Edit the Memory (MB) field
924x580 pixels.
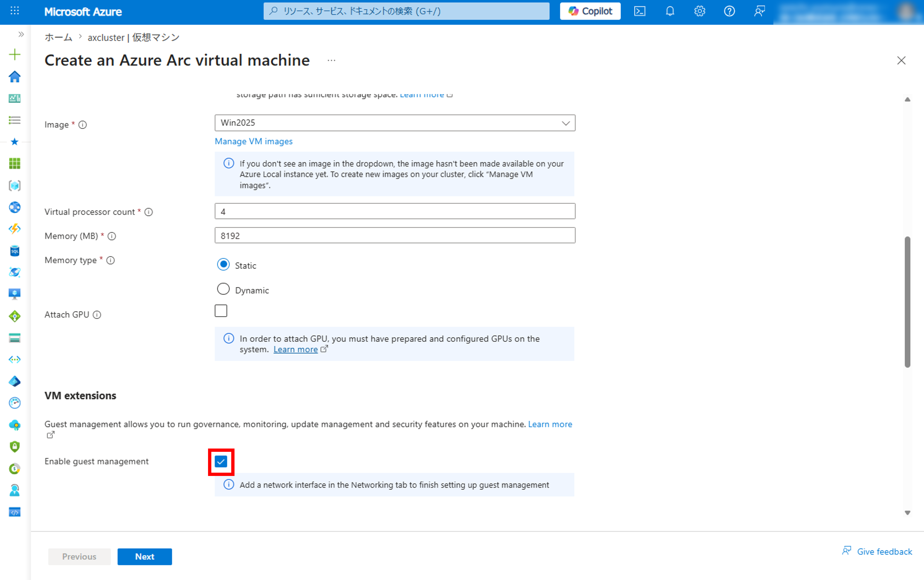tap(395, 236)
